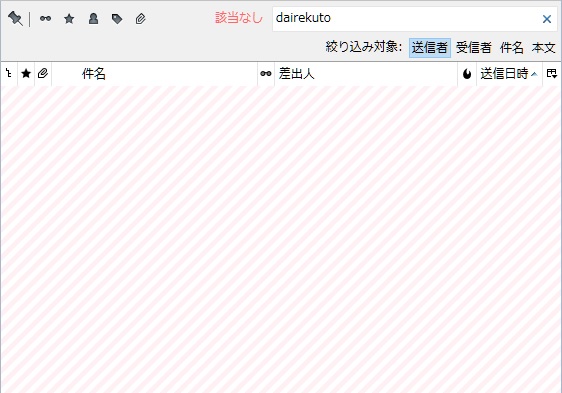Toggle starred messages filter in toolbar
This screenshot has height=393, width=562.
pos(69,19)
